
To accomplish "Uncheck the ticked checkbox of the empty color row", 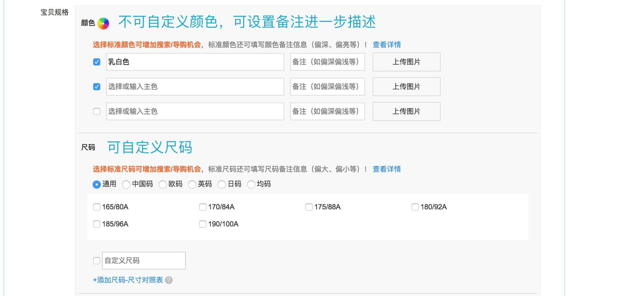I will [97, 87].
